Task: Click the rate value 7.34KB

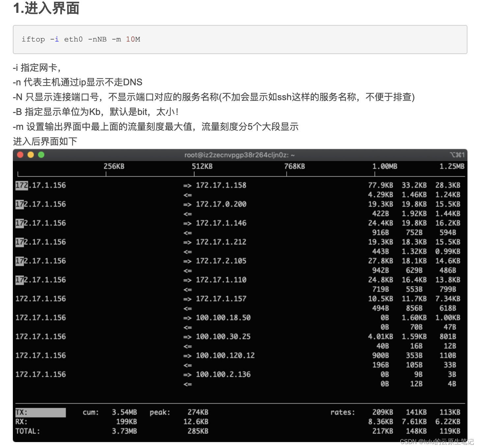Action: 448,299
